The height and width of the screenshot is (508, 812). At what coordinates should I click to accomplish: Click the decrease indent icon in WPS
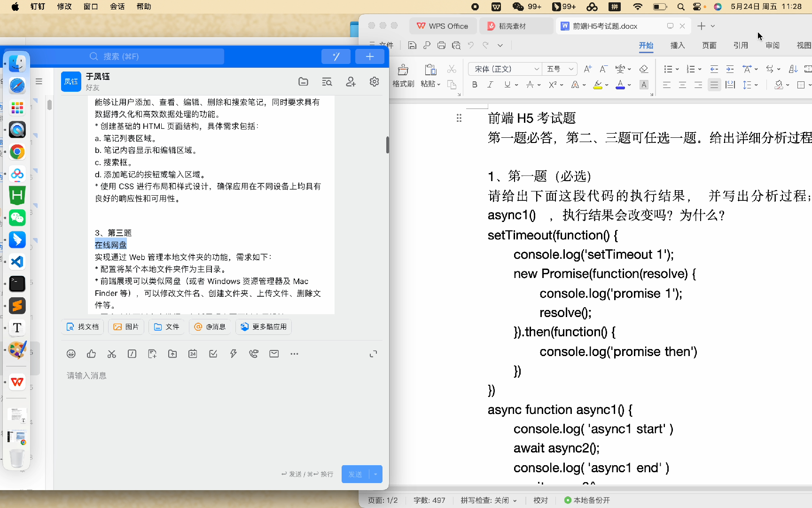[714, 69]
